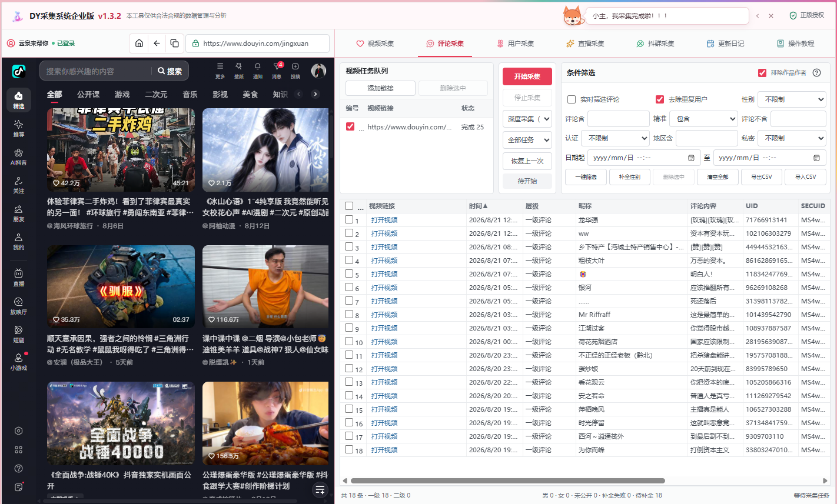This screenshot has width=837, height=504.
Task: Click the 一键筛选 button
Action: 586,177
